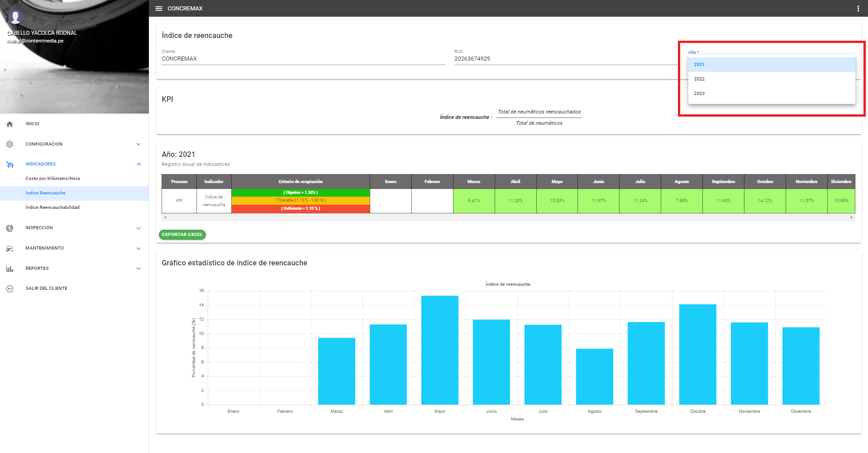The width and height of the screenshot is (868, 453).
Task: Click the user avatar icon
Action: [x=15, y=17]
